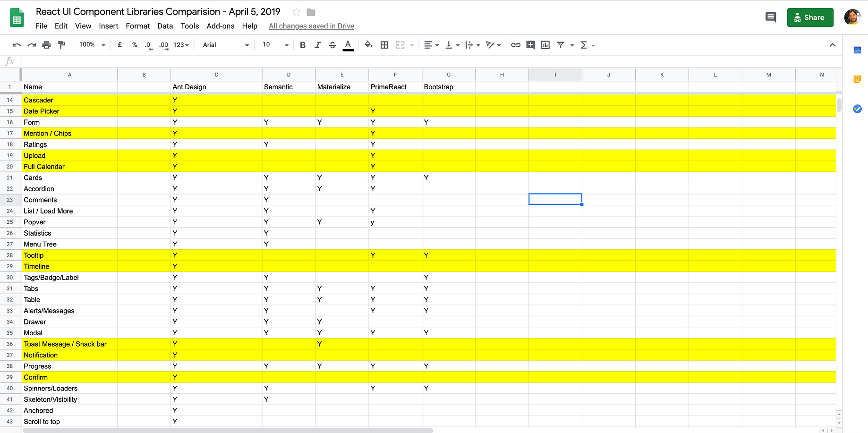Merge the selected cells
868x433 pixels.
(x=400, y=45)
